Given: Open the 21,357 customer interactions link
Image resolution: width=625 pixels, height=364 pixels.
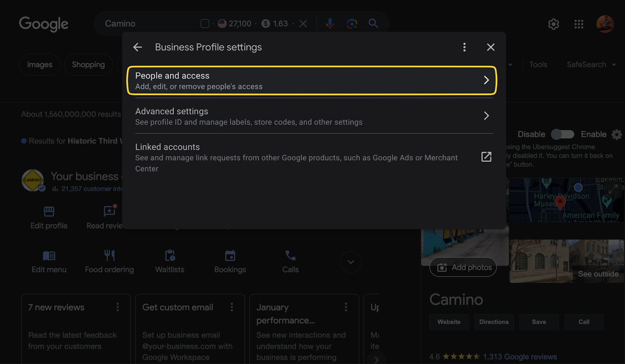Looking at the screenshot, I should click(x=92, y=189).
